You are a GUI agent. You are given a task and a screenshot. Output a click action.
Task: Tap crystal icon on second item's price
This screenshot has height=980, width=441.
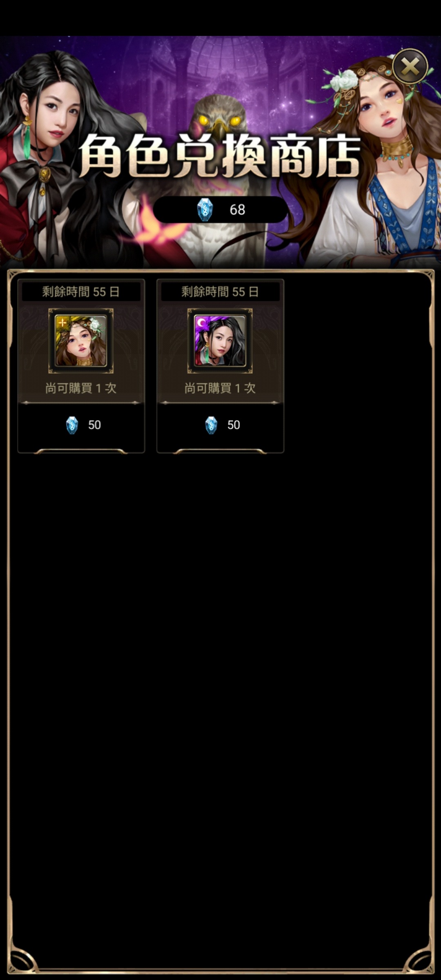point(211,425)
